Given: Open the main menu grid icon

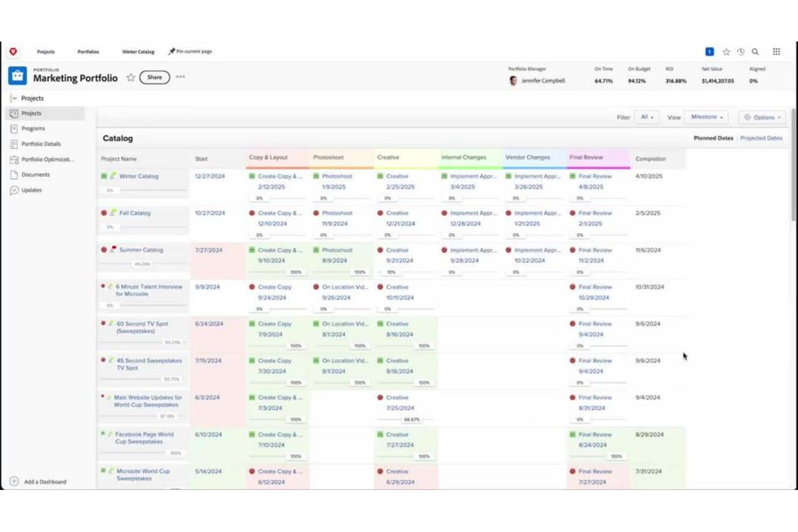Looking at the screenshot, I should [776, 52].
